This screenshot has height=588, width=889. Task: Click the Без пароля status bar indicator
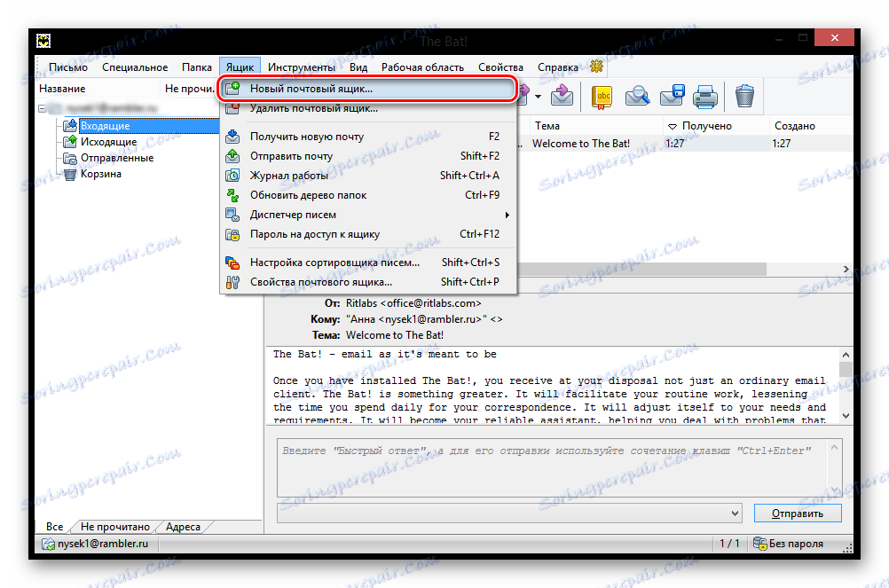click(x=789, y=544)
